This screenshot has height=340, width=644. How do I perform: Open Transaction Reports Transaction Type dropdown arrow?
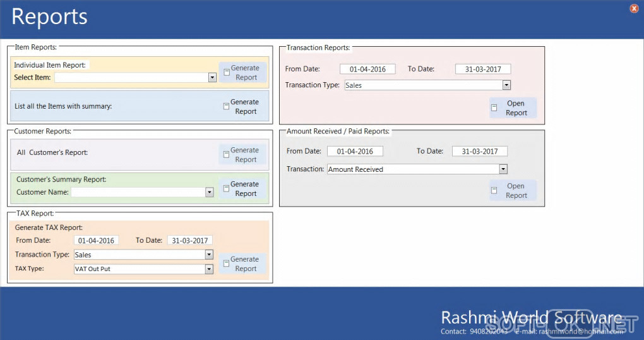tap(506, 85)
